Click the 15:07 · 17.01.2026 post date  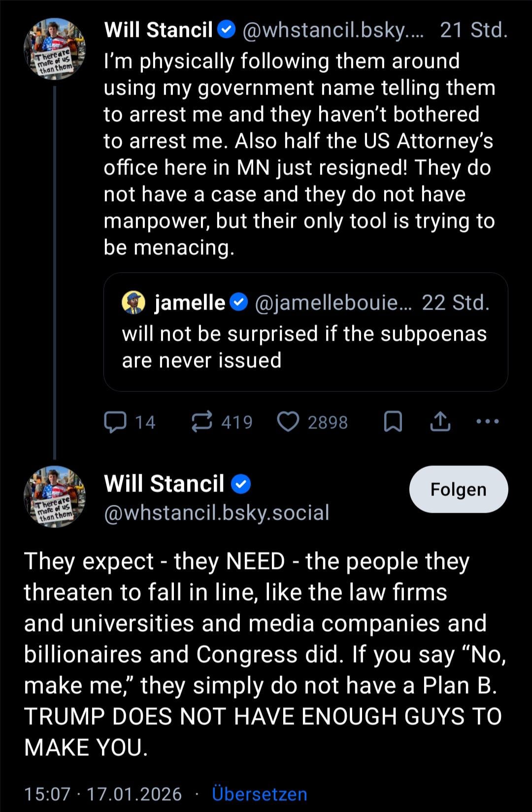[x=103, y=794]
